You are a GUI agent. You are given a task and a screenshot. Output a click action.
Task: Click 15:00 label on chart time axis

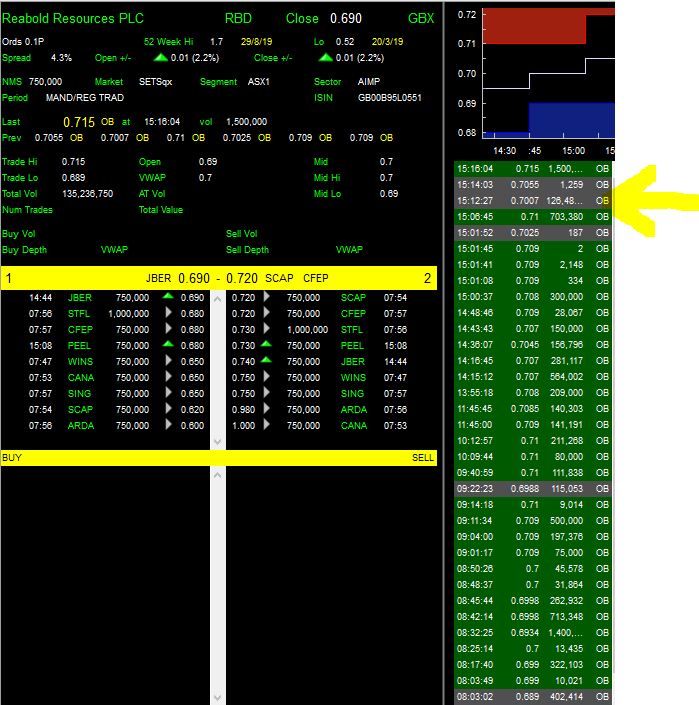coord(574,151)
